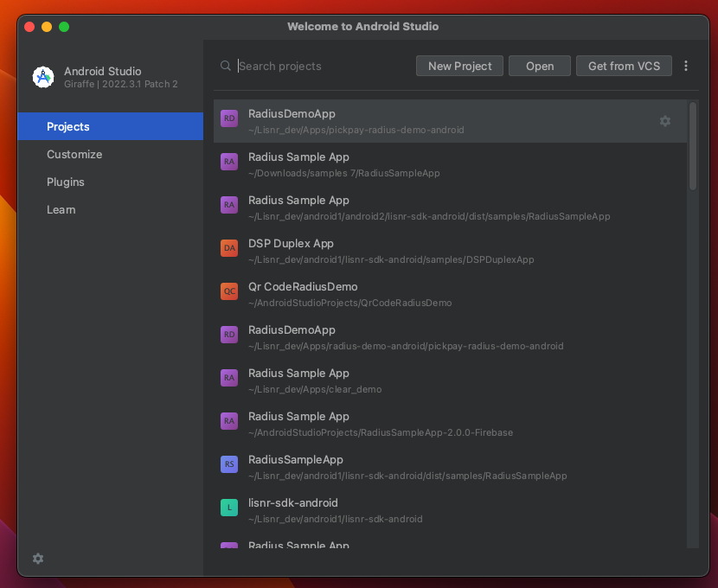Click the search magnifier icon
The height and width of the screenshot is (588, 718).
[x=225, y=65]
